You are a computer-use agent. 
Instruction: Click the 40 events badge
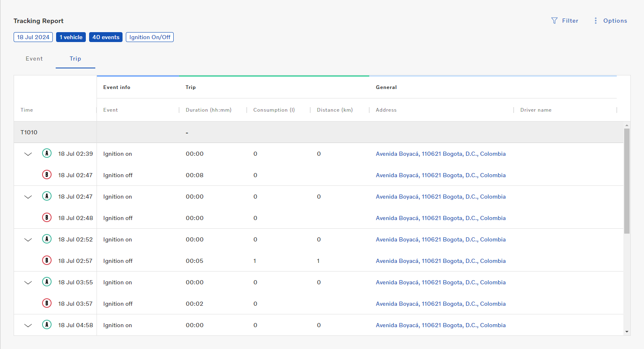pyautogui.click(x=106, y=37)
